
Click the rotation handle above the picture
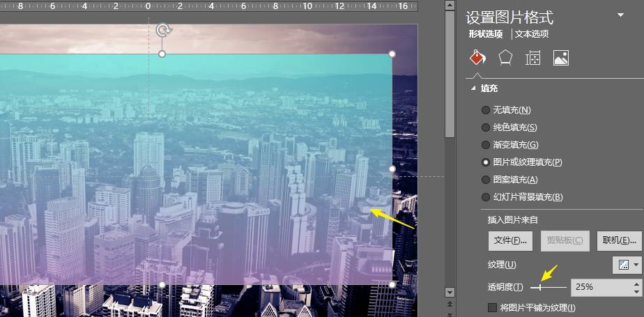(164, 29)
